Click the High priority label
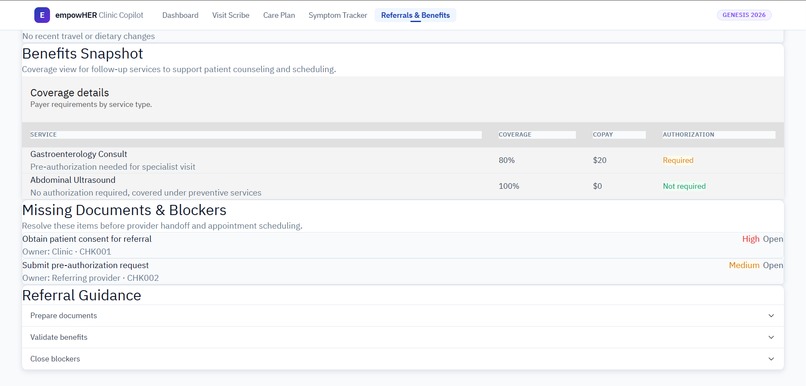 point(750,239)
